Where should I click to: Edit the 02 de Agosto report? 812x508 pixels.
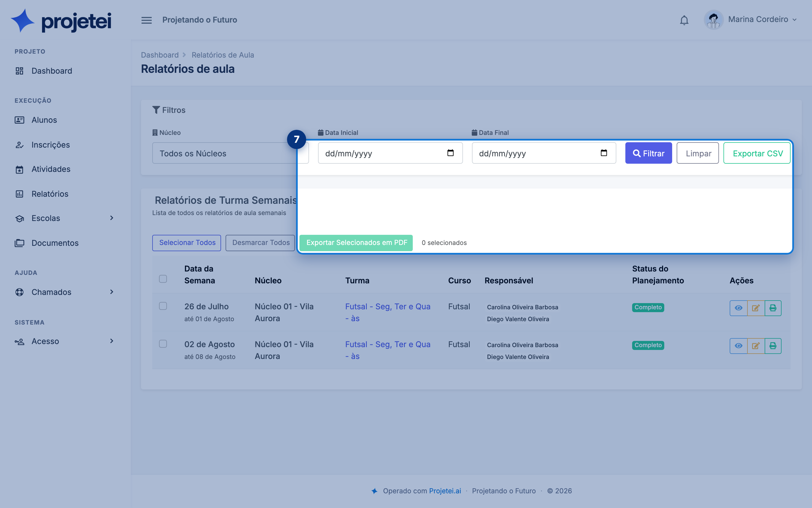coord(756,346)
